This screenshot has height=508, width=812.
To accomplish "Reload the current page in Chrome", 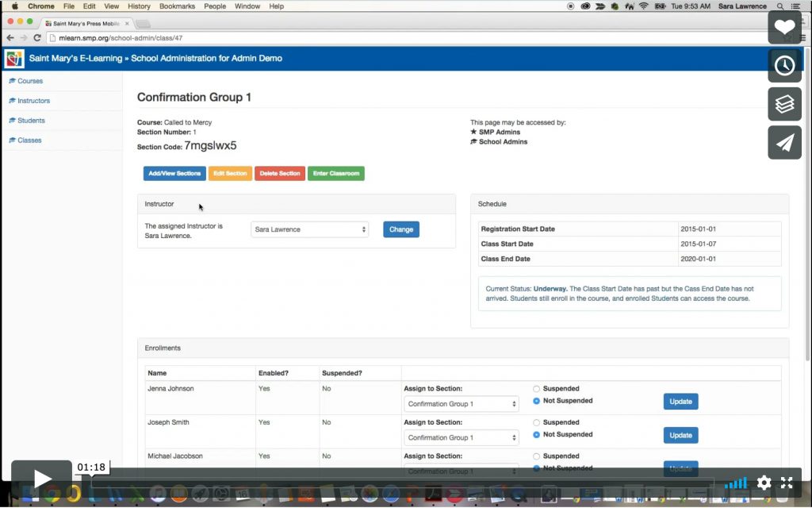I will coord(36,38).
